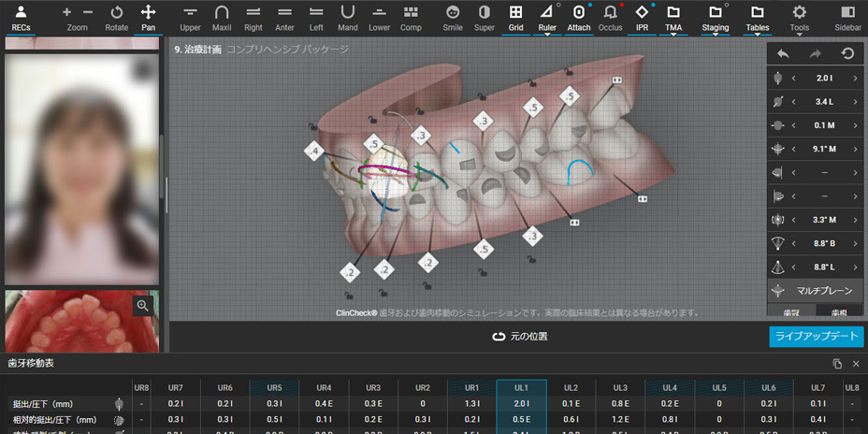The image size is (868, 434).
Task: Click the undo arrow in the movement panel
Action: point(783,54)
